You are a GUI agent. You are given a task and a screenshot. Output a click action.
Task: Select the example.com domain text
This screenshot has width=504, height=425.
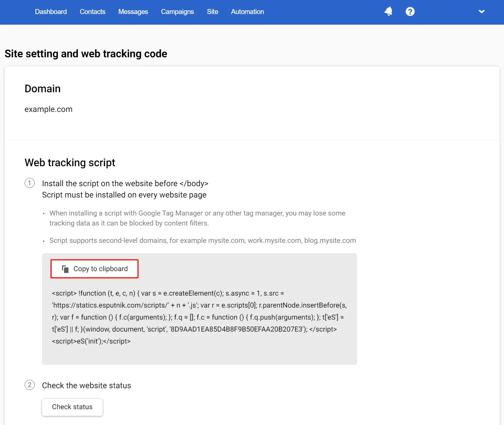48,109
